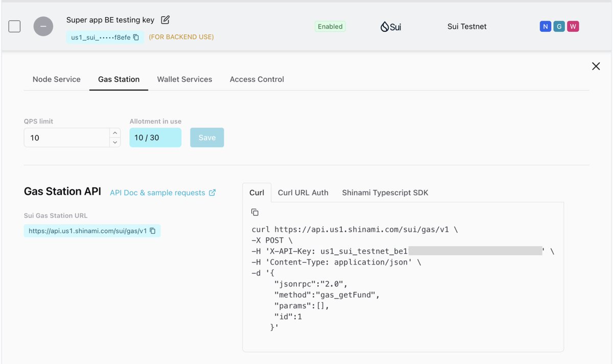Click the "method":"gas_getFund" code line

(327, 295)
